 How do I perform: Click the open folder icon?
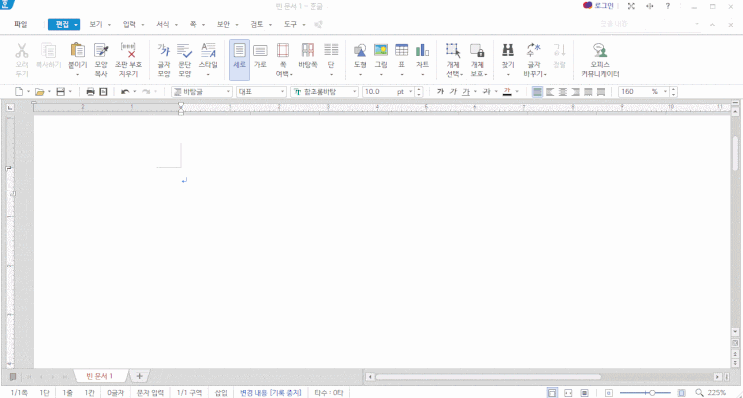tap(40, 91)
